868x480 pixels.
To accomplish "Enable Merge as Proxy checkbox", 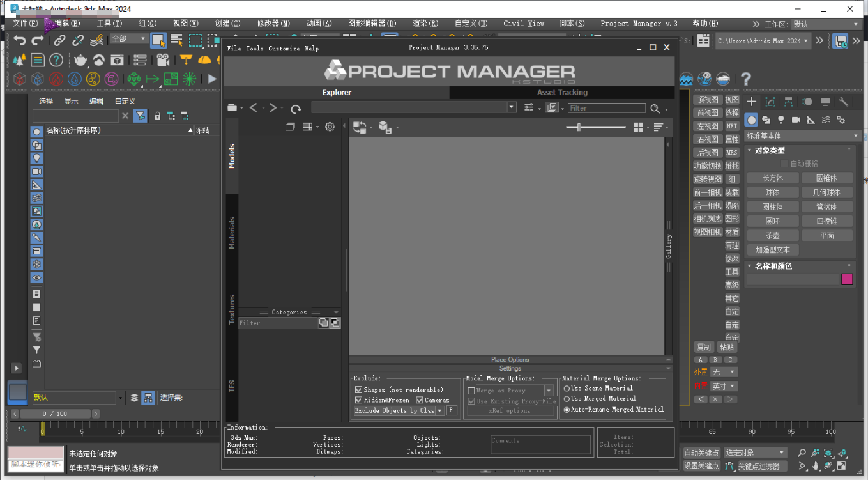I will coord(471,391).
